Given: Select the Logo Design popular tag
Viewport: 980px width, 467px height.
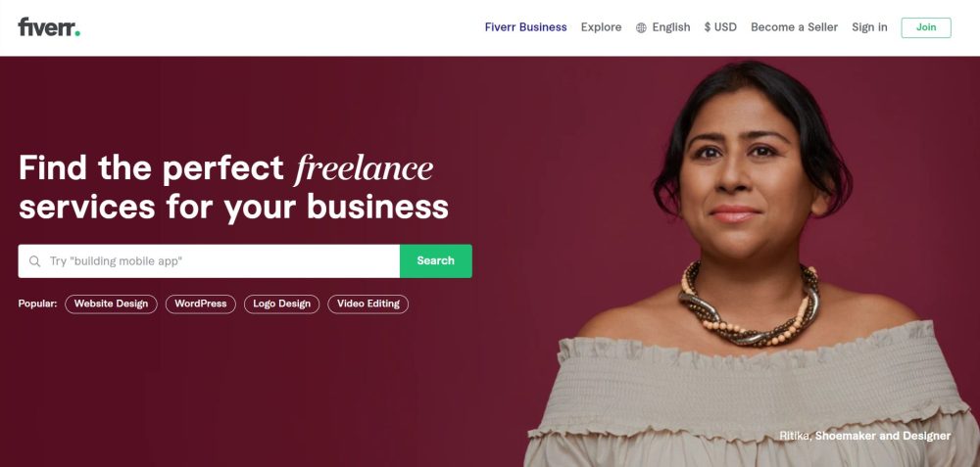Looking at the screenshot, I should coord(282,304).
